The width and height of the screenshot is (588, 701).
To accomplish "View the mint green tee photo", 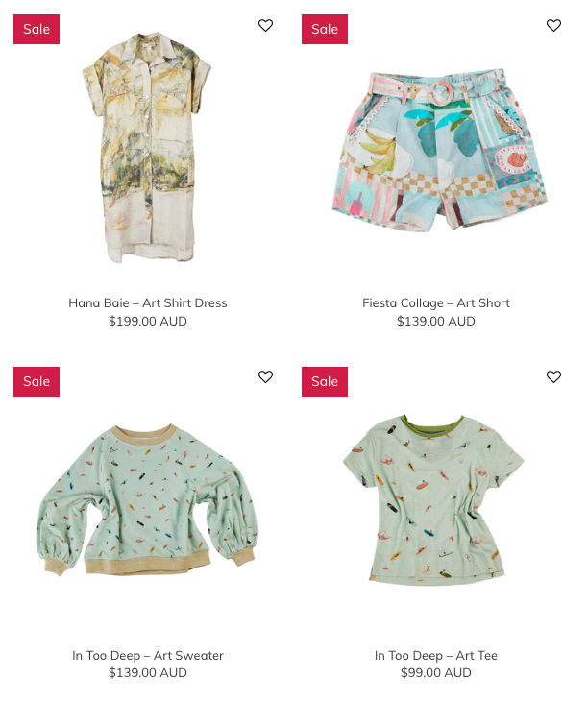I will click(433, 499).
